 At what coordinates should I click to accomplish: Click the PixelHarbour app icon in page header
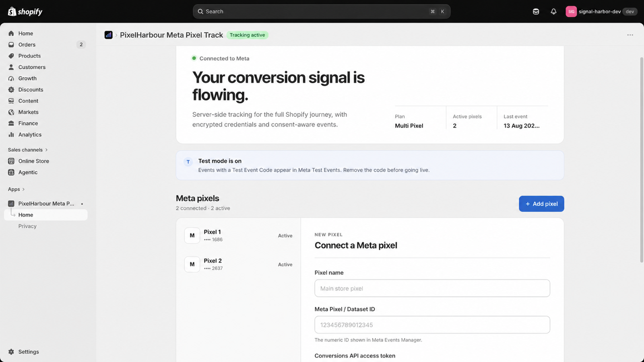(x=109, y=35)
